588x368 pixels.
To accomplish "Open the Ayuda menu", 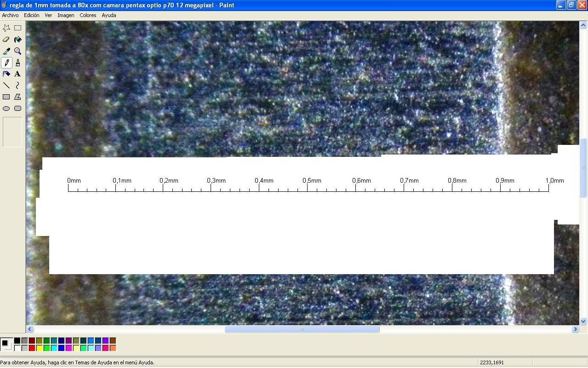I will click(109, 15).
